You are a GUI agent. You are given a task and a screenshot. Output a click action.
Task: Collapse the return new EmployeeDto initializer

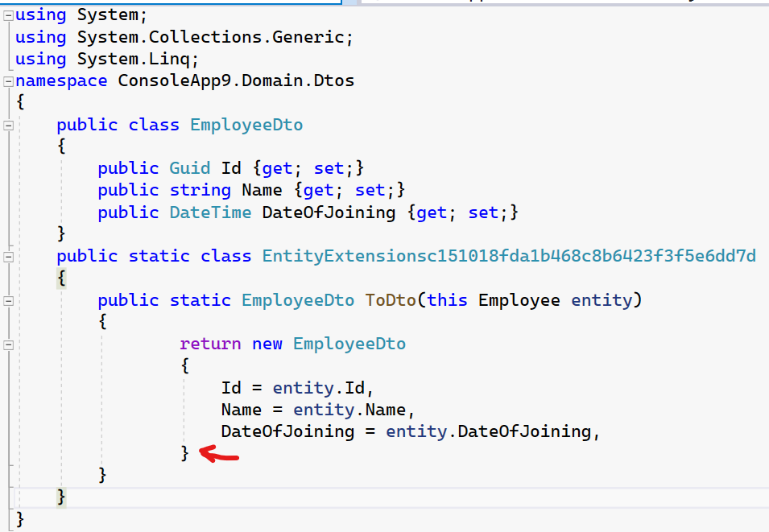click(x=8, y=344)
